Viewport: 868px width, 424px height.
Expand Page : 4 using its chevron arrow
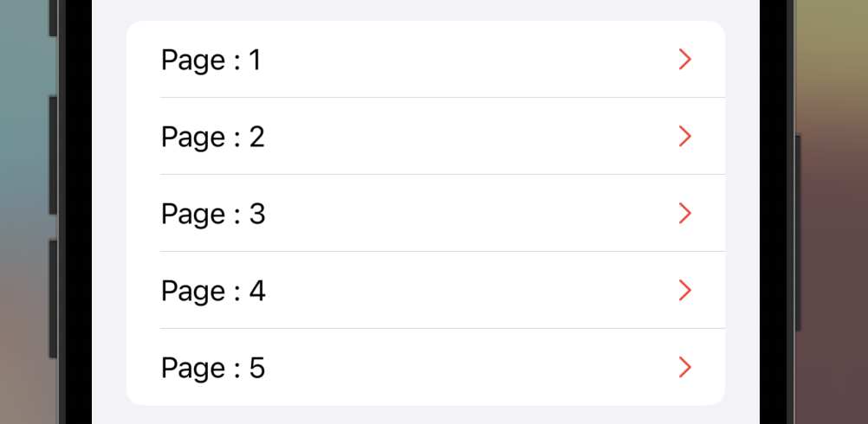point(685,290)
